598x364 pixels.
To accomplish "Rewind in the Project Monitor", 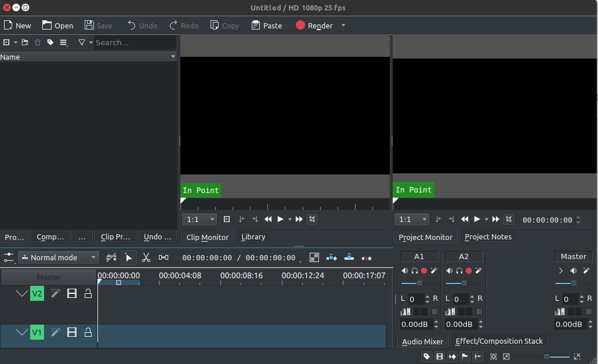I will click(x=465, y=219).
